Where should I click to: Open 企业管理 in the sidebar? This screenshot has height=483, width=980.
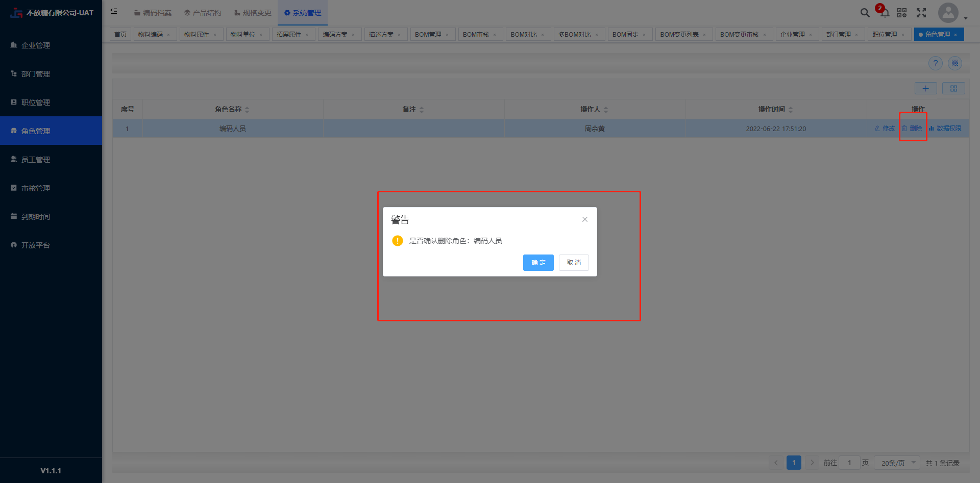click(x=51, y=45)
